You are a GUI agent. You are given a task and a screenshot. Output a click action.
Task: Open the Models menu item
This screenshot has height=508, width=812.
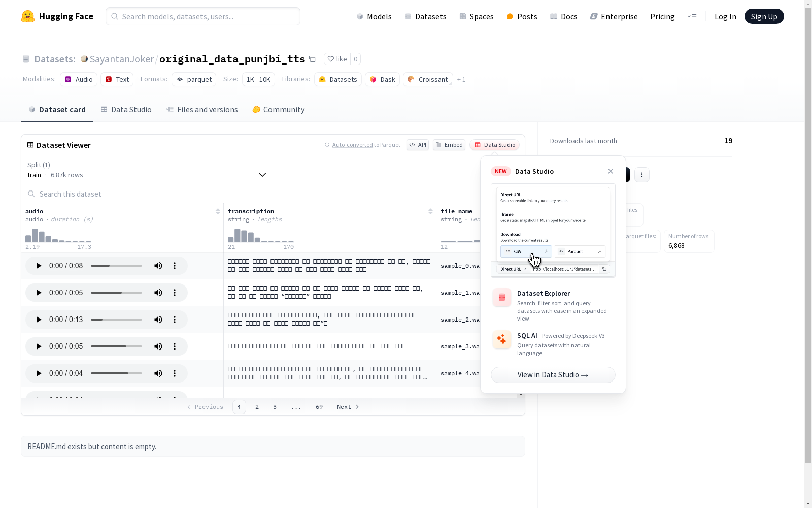[374, 16]
